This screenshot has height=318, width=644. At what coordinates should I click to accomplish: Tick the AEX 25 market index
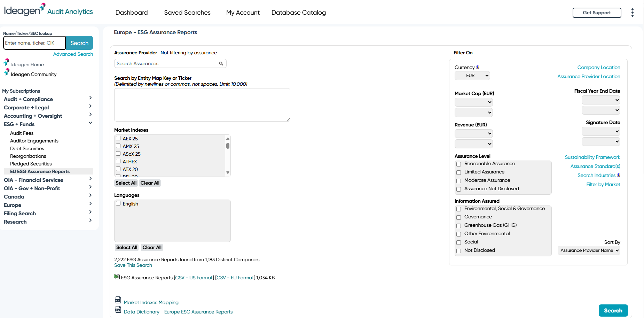pyautogui.click(x=118, y=138)
